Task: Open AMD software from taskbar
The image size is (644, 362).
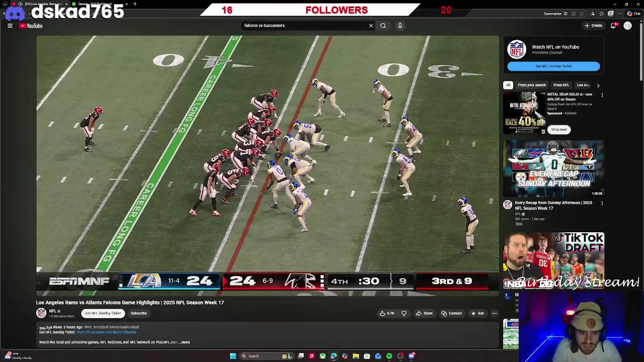Action: click(312, 356)
